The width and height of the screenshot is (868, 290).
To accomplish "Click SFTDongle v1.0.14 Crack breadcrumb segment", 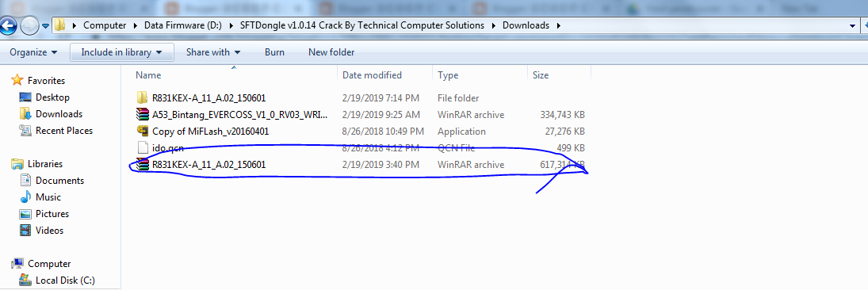I will click(x=362, y=25).
